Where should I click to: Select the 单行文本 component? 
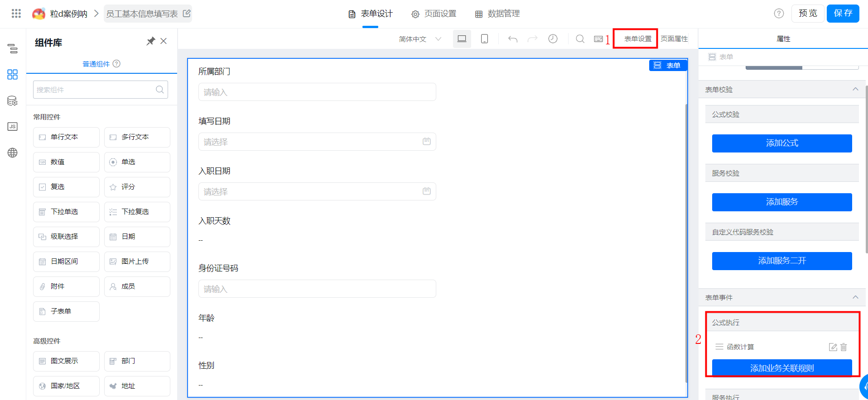coord(66,137)
